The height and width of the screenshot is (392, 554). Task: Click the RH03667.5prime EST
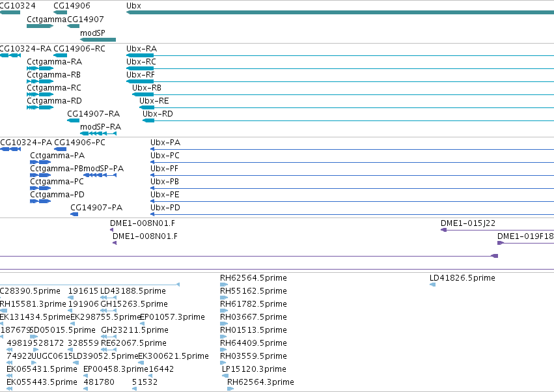[x=224, y=324]
